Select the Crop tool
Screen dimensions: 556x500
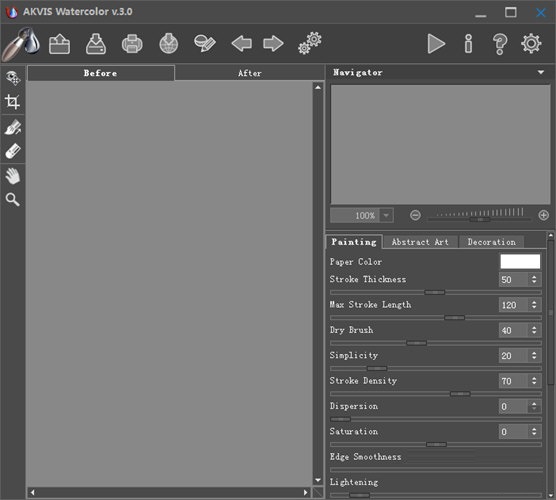point(12,102)
